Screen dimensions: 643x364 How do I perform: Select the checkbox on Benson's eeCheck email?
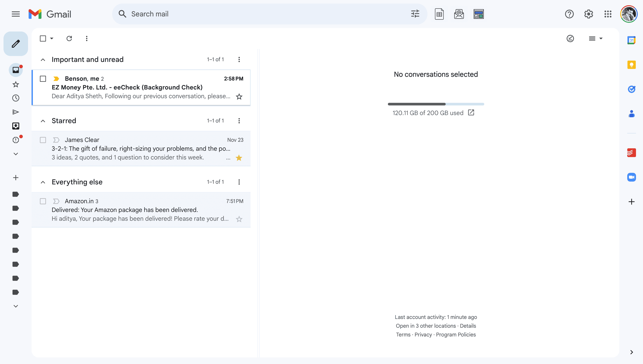tap(43, 79)
